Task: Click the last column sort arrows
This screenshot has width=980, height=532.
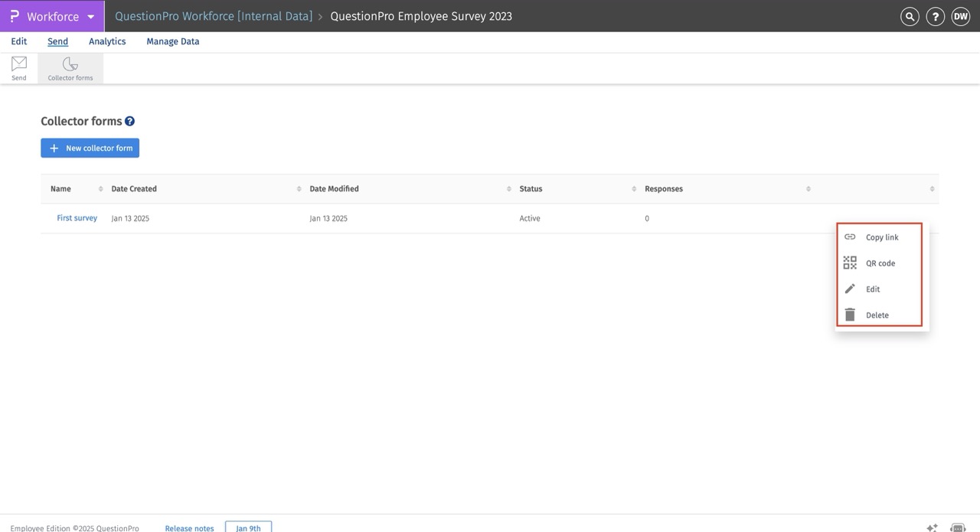Action: 932,189
